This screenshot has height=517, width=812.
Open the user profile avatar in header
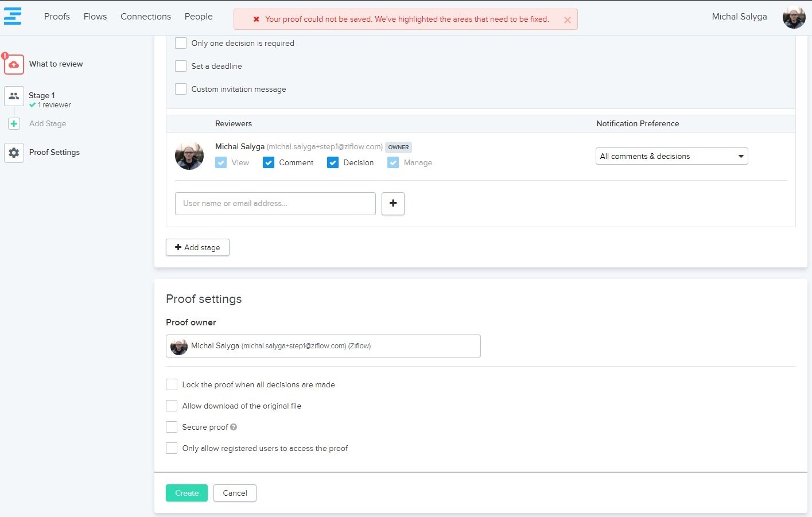click(794, 17)
